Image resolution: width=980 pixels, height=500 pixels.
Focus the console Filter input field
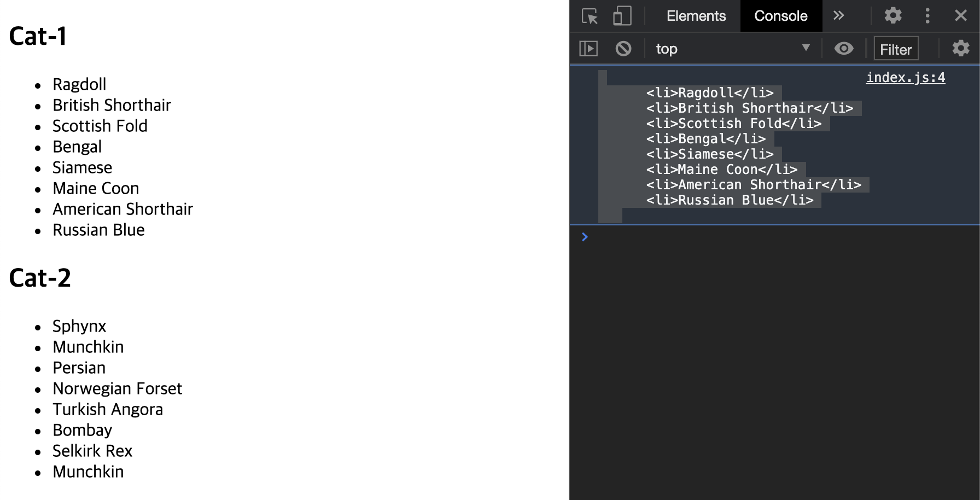click(x=896, y=49)
